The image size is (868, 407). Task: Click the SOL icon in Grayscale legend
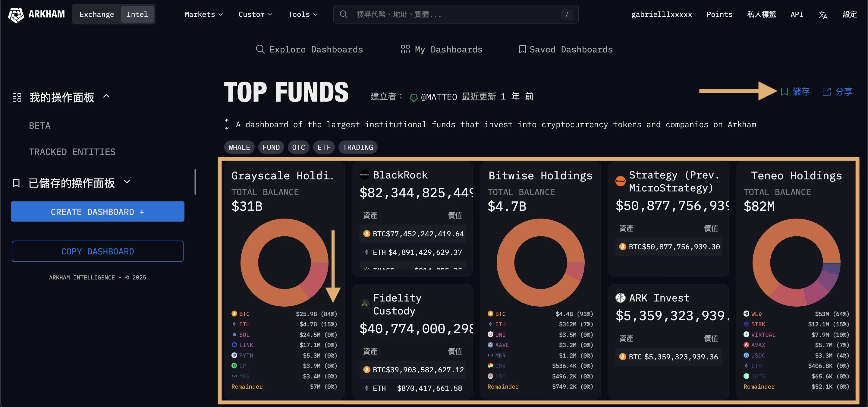(234, 335)
